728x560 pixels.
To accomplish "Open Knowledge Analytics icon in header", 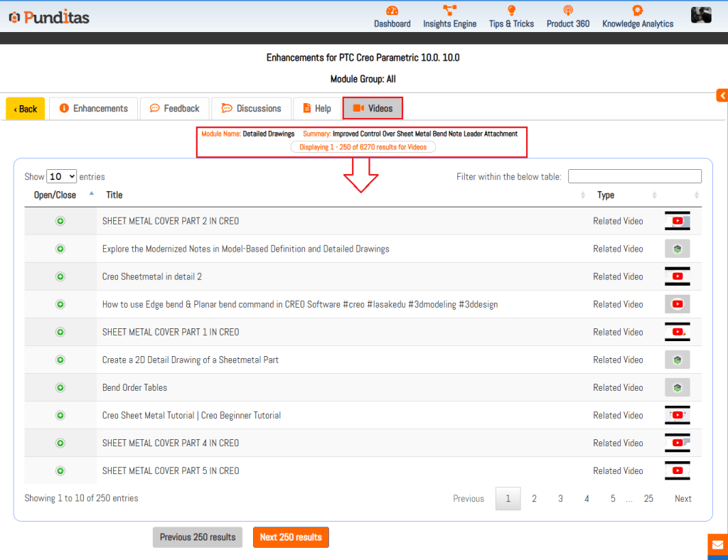I will click(637, 11).
